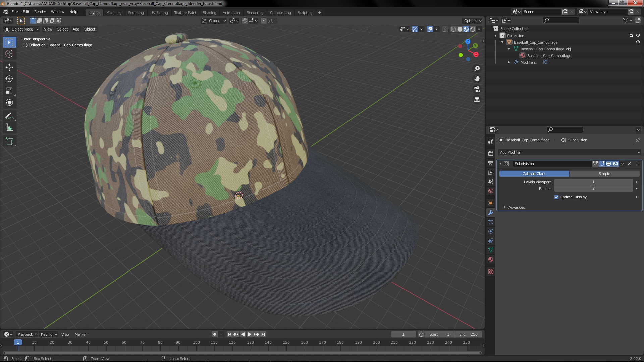Activate the Move tool
This screenshot has width=644, height=362.
pos(9,67)
